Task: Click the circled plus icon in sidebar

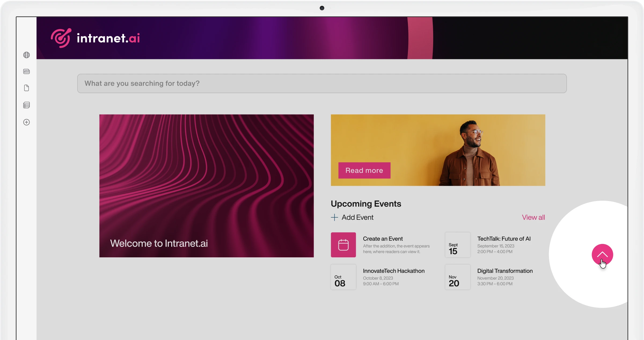Action: (27, 122)
